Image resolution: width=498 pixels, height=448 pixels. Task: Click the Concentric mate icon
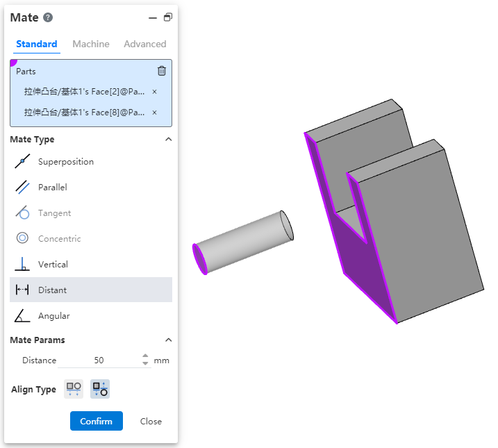coord(22,238)
